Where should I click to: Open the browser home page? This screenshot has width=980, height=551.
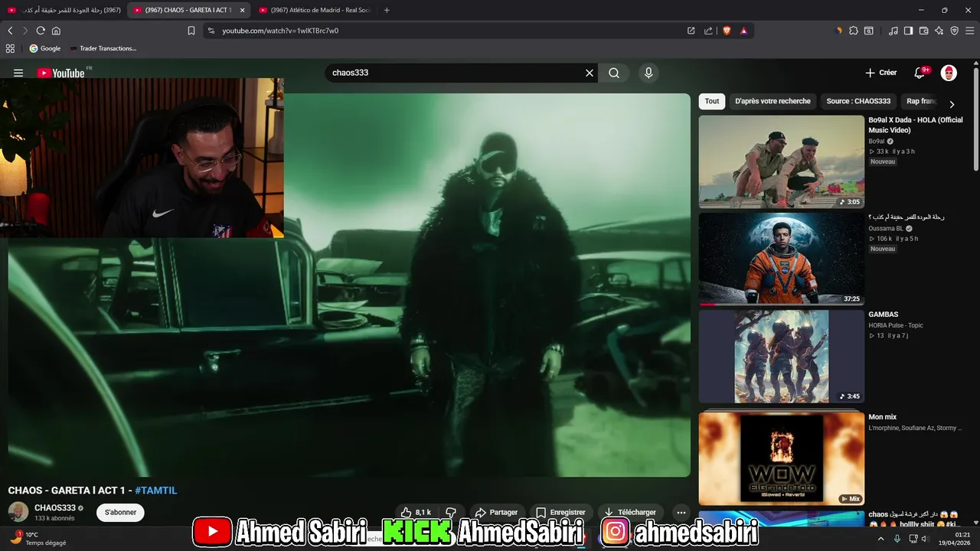56,31
